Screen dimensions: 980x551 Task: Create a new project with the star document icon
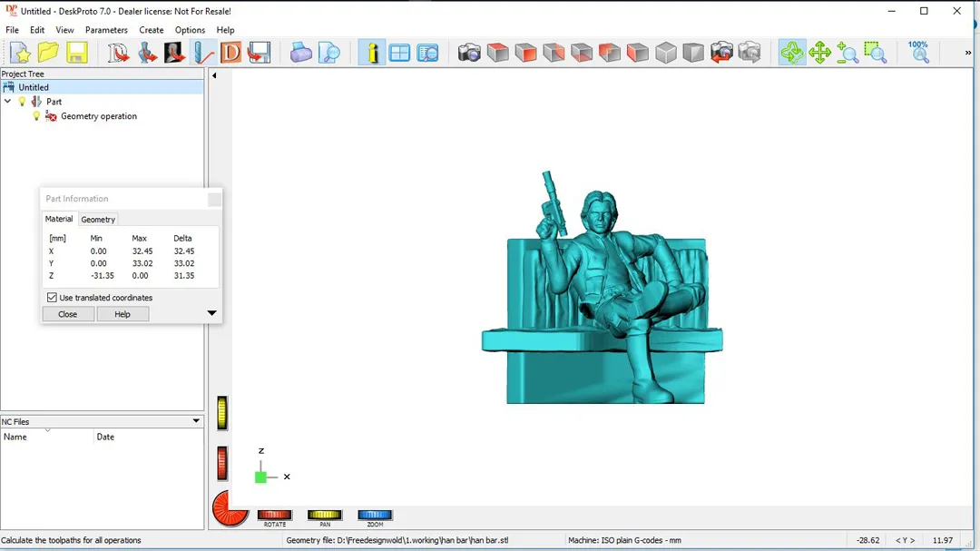point(20,53)
